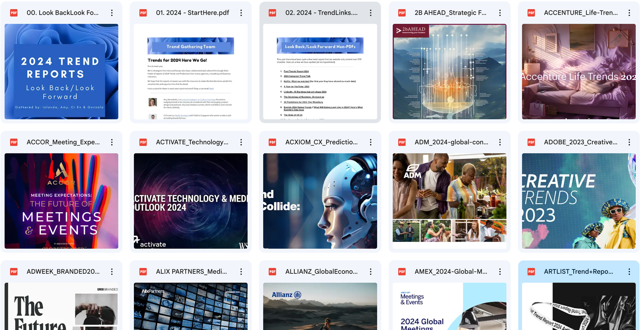644x330 pixels.
Task: Click PDF icon of 01. 2024 - StartHere.pdf
Action: point(143,13)
